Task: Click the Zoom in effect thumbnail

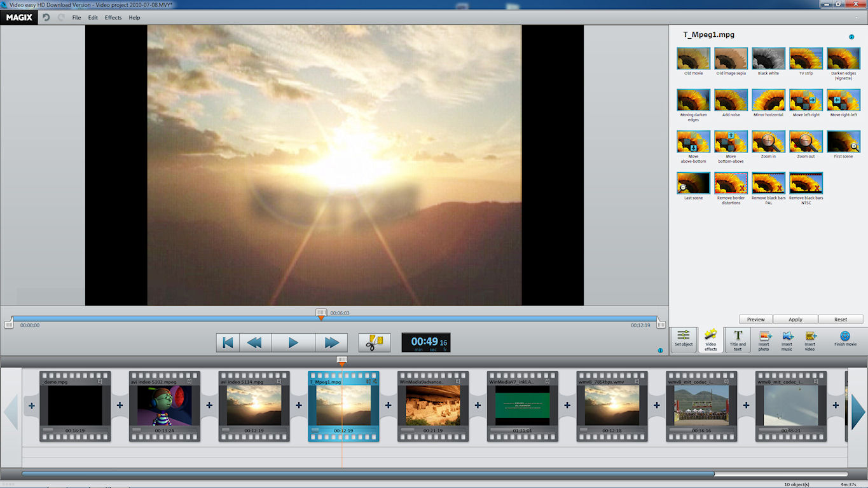Action: tap(768, 142)
